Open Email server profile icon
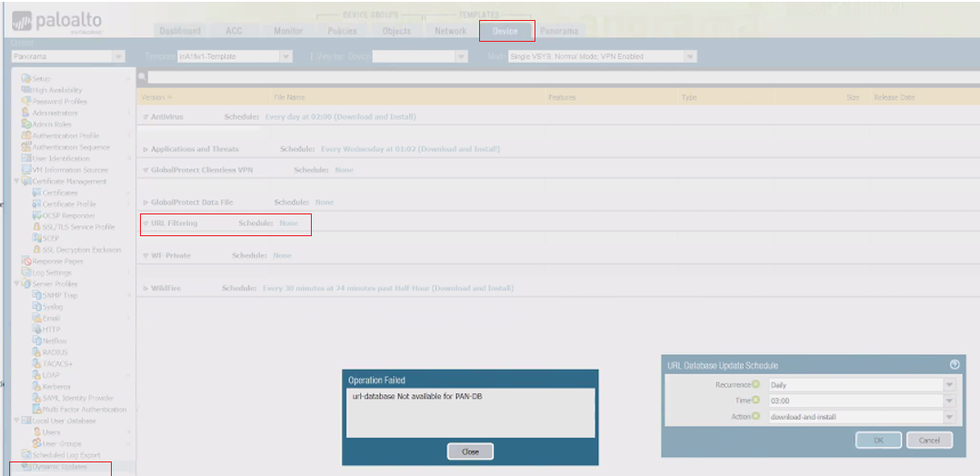980x476 pixels. pos(36,318)
